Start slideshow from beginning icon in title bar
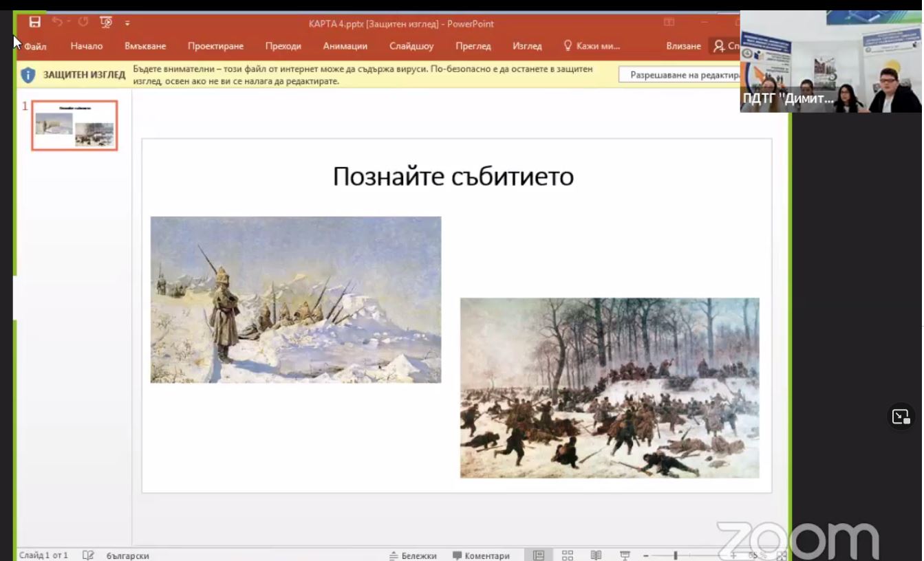This screenshot has width=924, height=561. coord(106,23)
